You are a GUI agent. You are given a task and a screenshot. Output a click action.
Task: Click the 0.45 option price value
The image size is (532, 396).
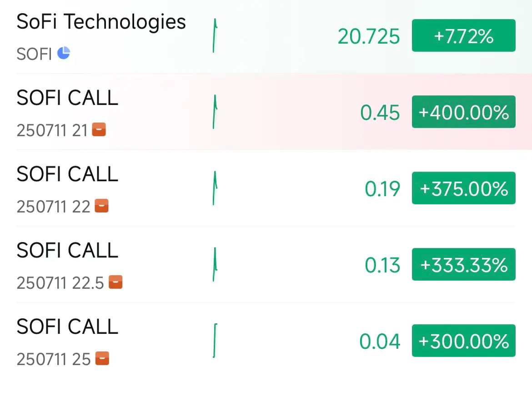(380, 113)
